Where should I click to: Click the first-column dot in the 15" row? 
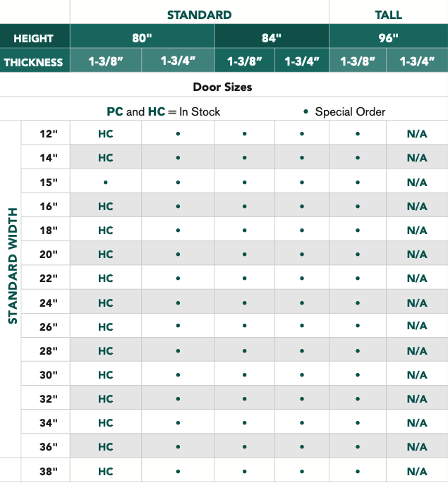pyautogui.click(x=105, y=182)
